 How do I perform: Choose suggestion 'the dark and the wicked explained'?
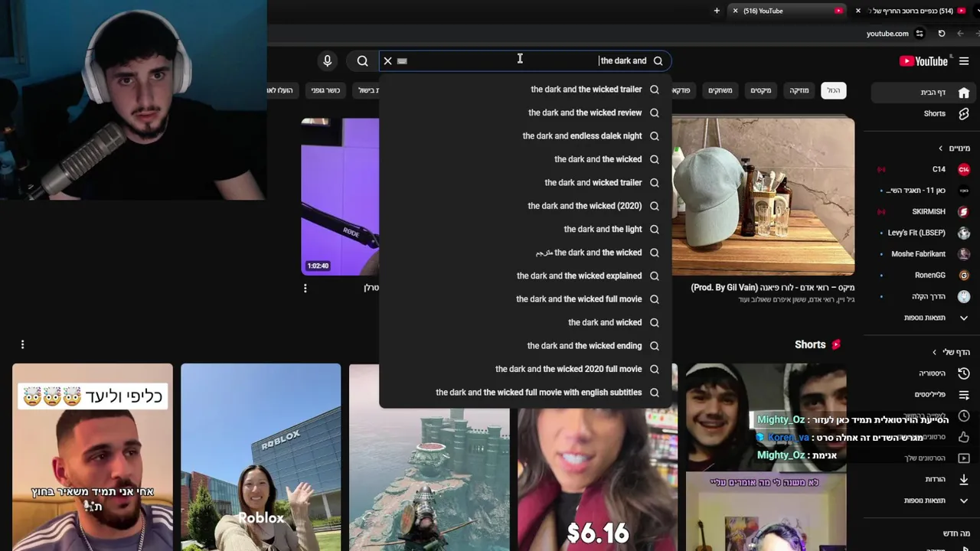[525, 276]
